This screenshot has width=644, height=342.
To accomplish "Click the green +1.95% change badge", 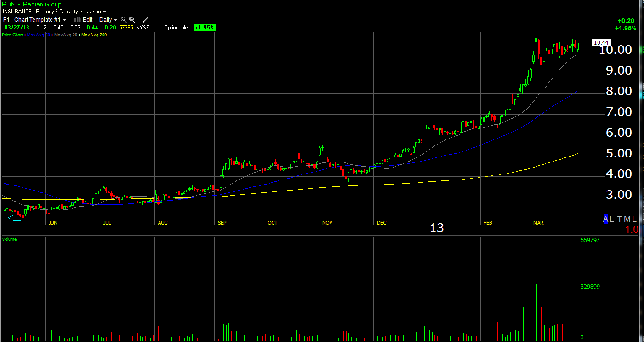I will pyautogui.click(x=205, y=28).
